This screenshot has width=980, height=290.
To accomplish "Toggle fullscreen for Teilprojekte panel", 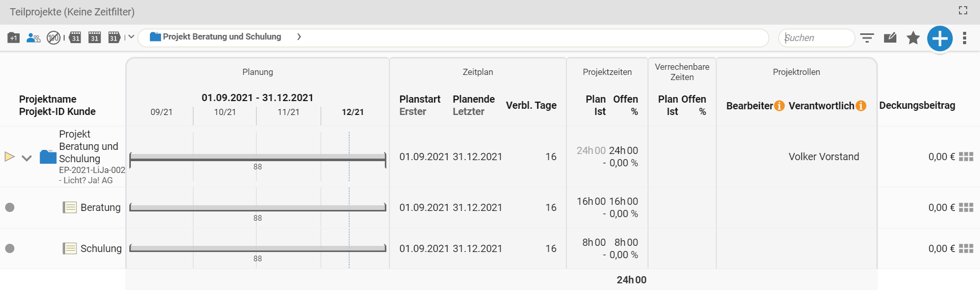I will (x=963, y=10).
